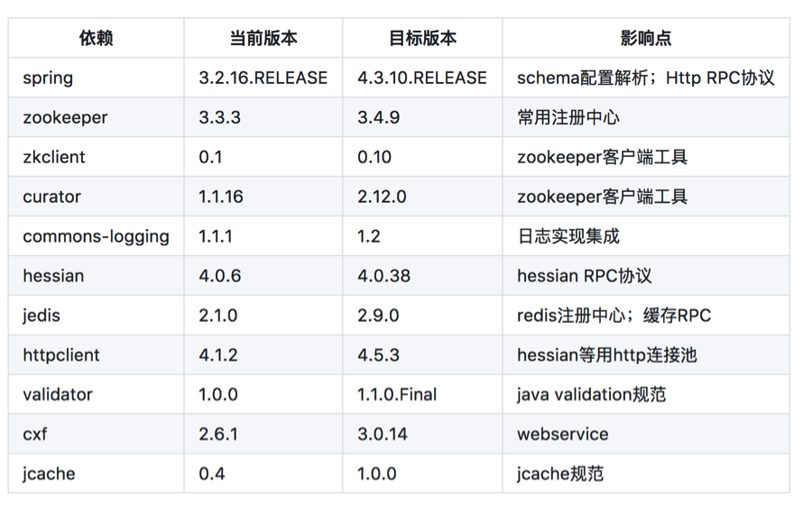Select the zkclient dependency cell
The height and width of the screenshot is (506, 812).
coord(96,157)
